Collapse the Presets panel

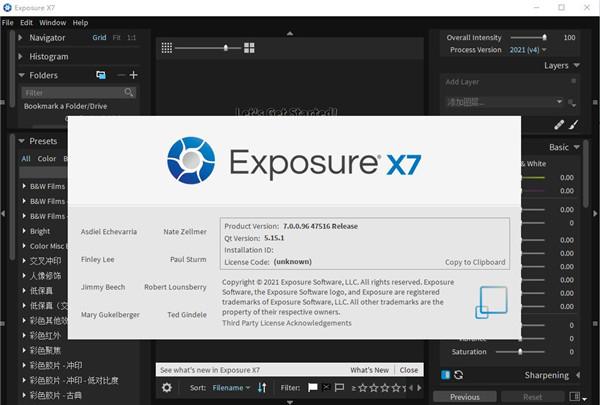tap(21, 141)
